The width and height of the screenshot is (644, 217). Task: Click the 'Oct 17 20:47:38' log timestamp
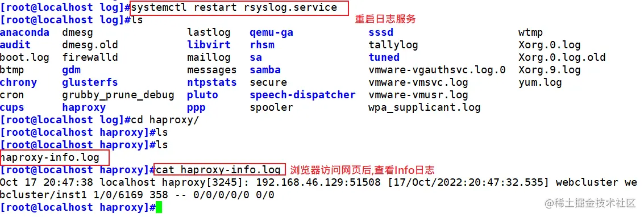(x=47, y=182)
